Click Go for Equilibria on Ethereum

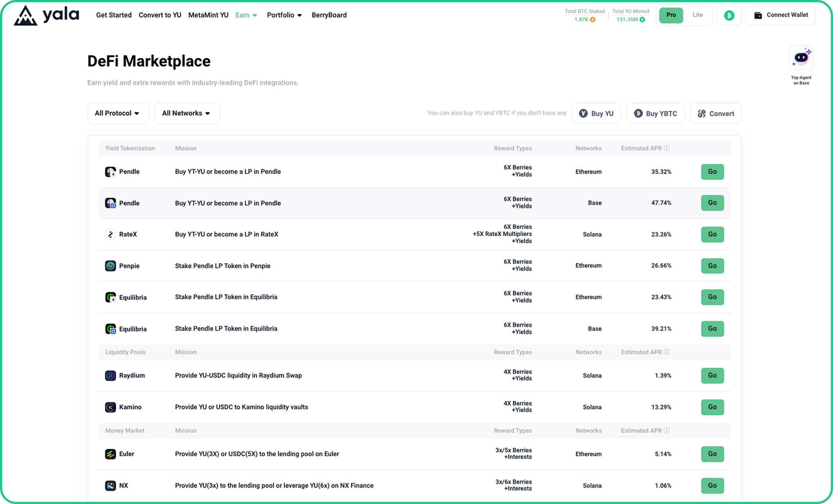712,297
